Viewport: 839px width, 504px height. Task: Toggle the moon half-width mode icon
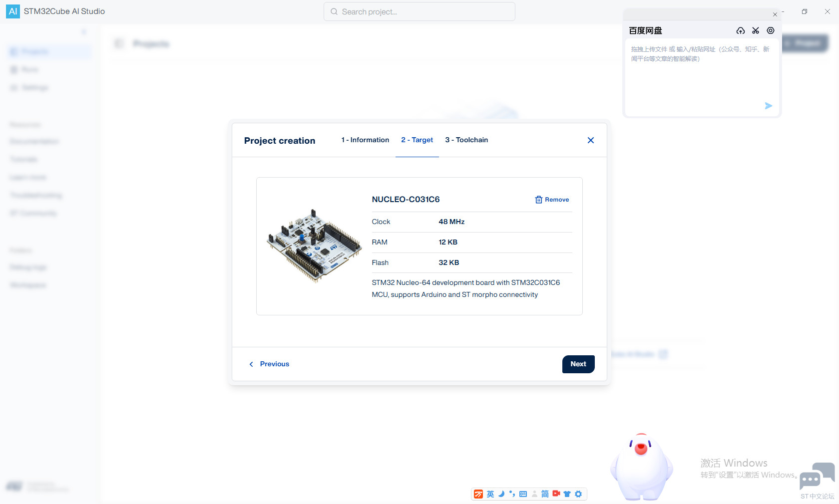501,494
